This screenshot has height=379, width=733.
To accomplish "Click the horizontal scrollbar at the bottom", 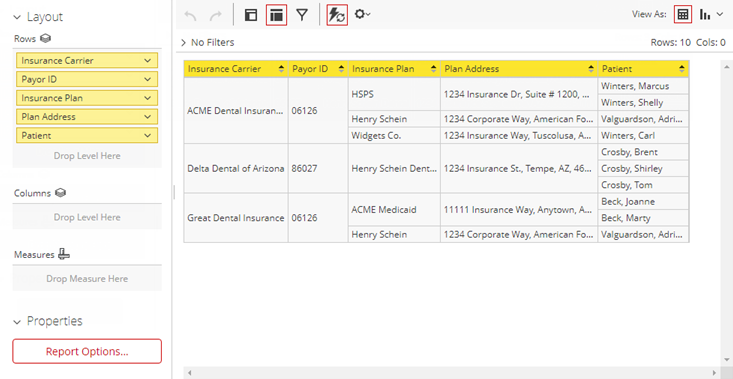I will [x=452, y=372].
